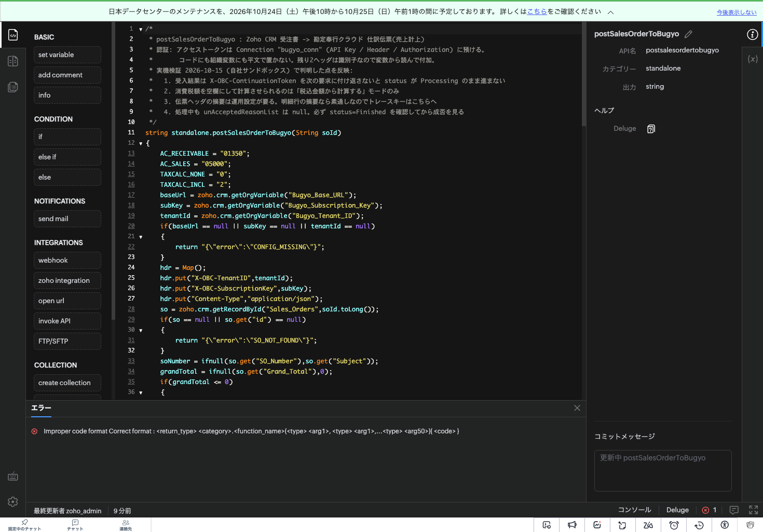Open pinned chats (固定中のチャット)
The height and width of the screenshot is (532, 763).
pyautogui.click(x=24, y=525)
